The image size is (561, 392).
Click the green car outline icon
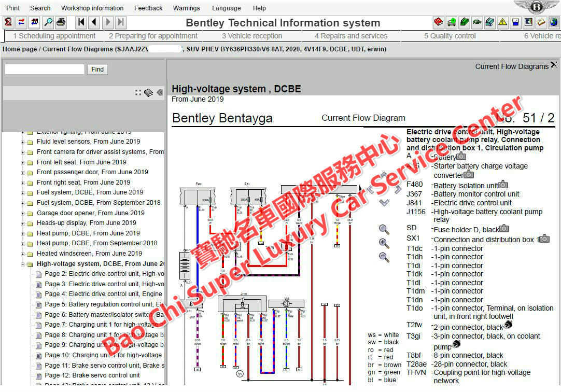(x=477, y=22)
